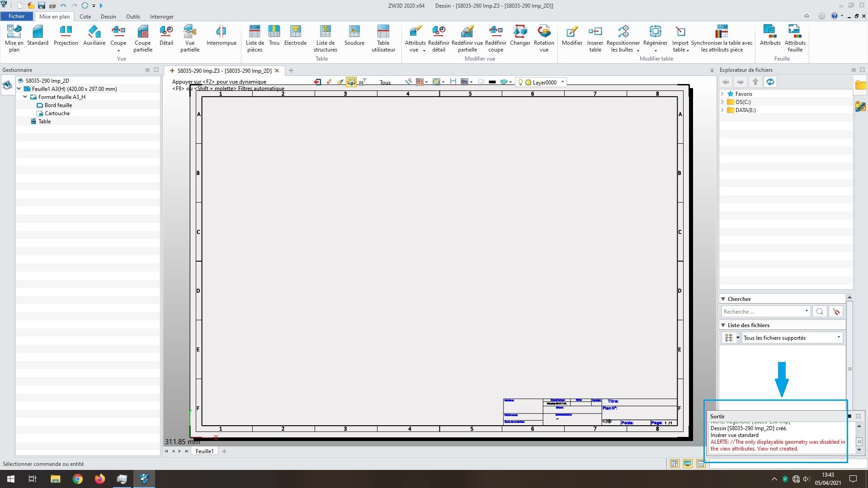Open sheet Attributs in Feuille group
This screenshot has width=868, height=488.
(770, 35)
